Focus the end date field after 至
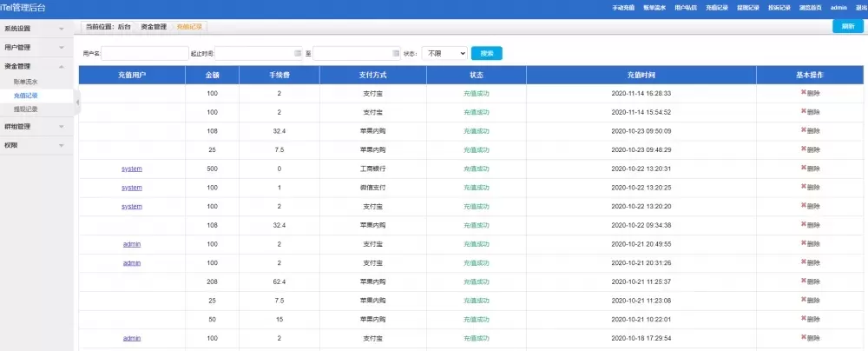This screenshot has width=868, height=351. coord(357,53)
